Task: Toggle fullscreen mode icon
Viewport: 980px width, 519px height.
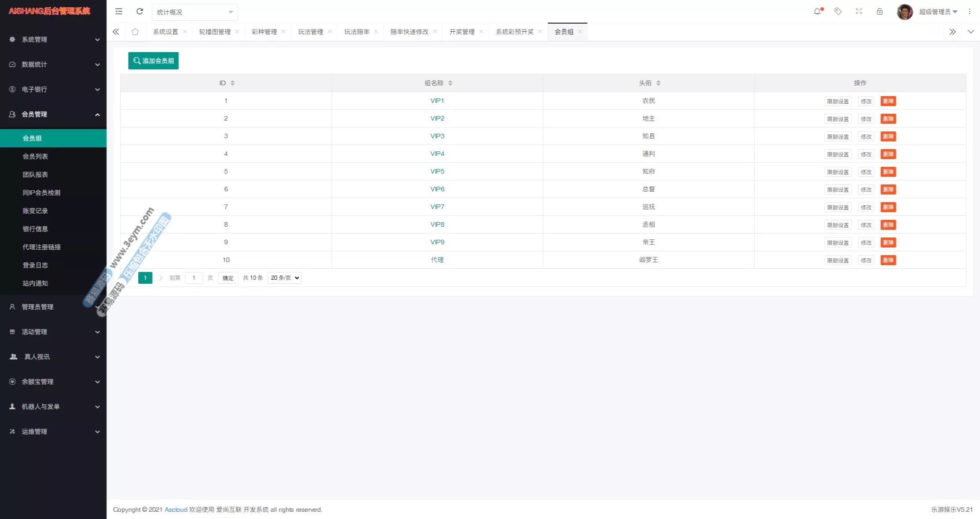Action: pos(859,12)
